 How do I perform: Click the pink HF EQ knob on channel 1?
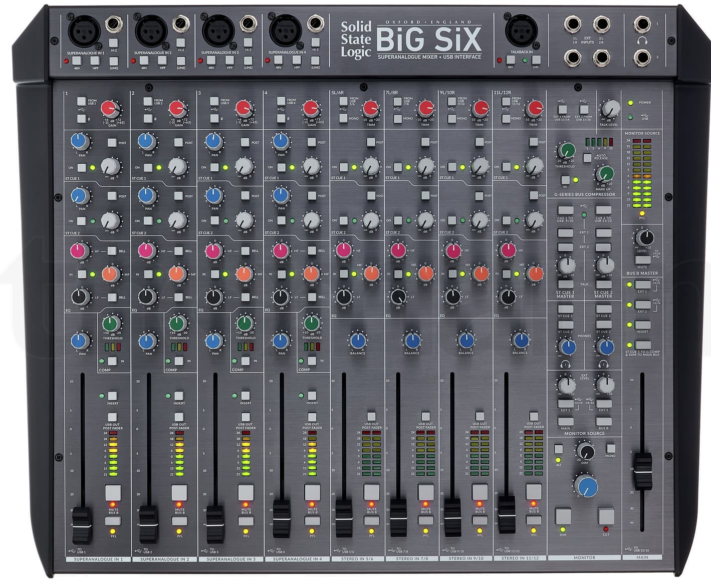pyautogui.click(x=80, y=250)
